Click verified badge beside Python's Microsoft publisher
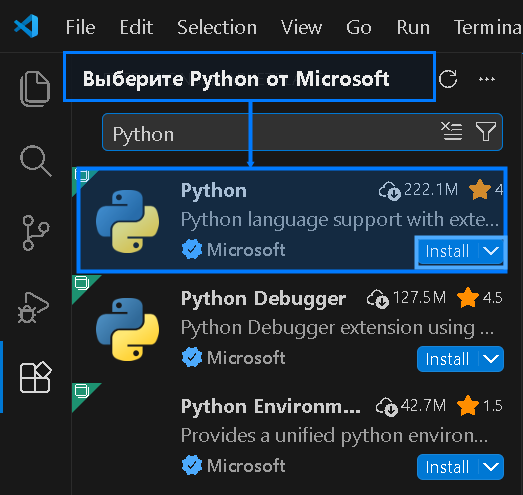523x495 pixels. click(192, 249)
